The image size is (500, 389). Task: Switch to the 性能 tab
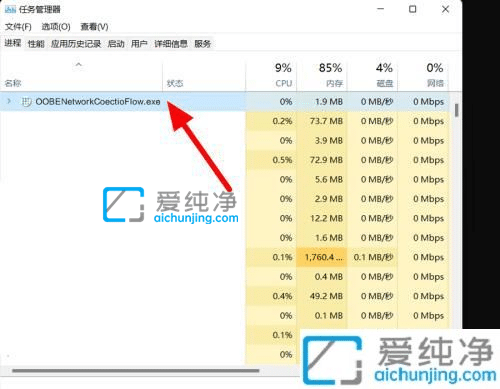(36, 44)
